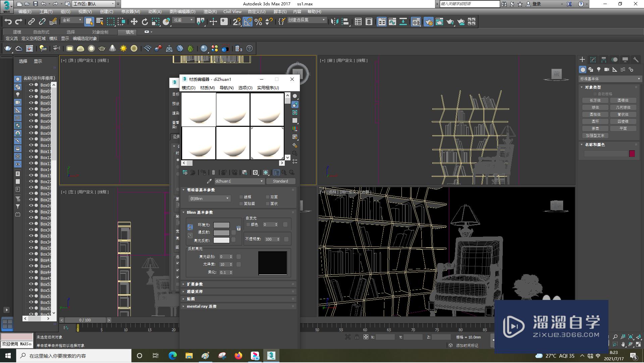Viewport: 644px width, 363px height.
Task: Activate Select and Move tool
Action: pyautogui.click(x=134, y=22)
